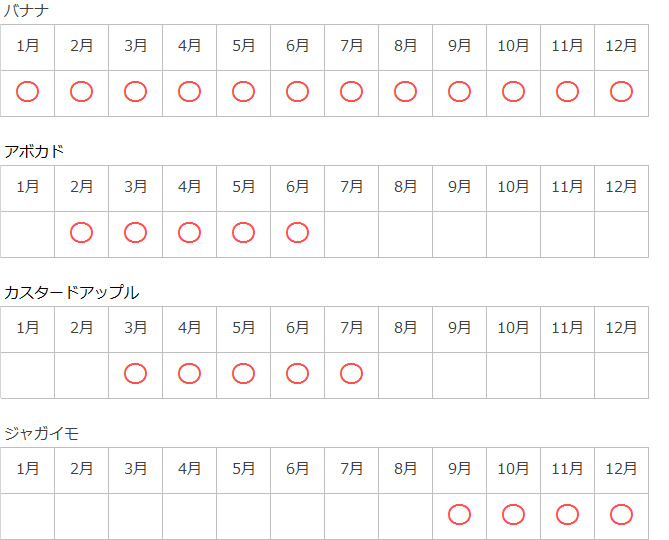Click the custard apple July circle marker
Screen dimensions: 669x540
coord(351,374)
